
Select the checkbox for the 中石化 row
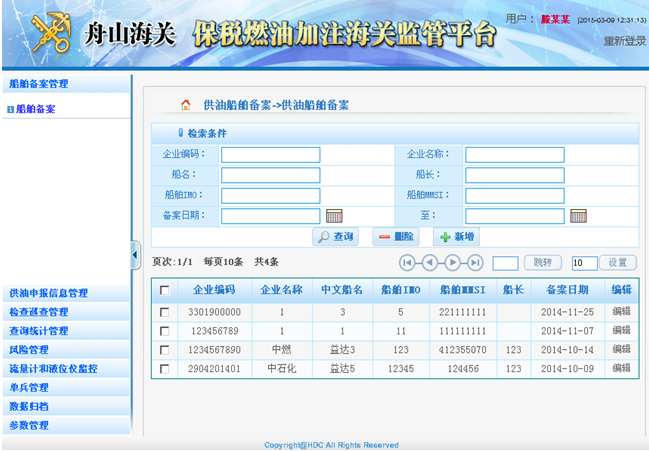164,369
